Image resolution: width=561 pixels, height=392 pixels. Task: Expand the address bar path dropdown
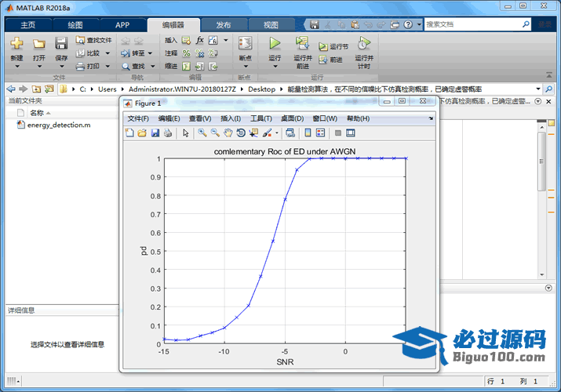click(x=537, y=89)
